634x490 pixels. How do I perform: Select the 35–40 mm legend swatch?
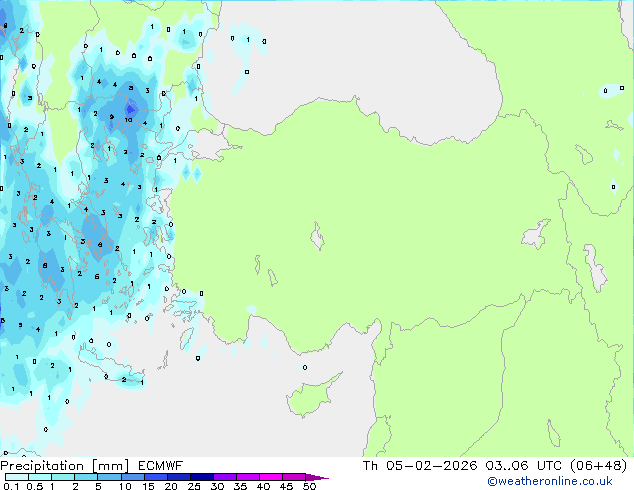pos(248,477)
